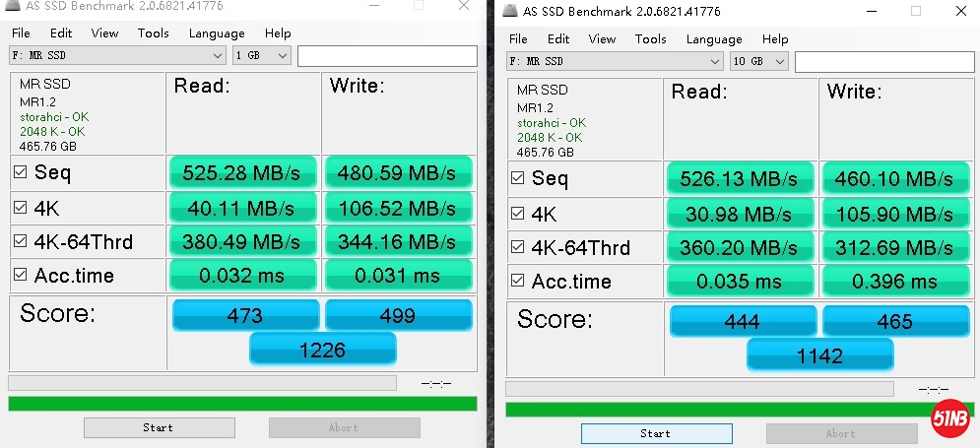
Task: Open the File menu in the right window
Action: tap(518, 38)
